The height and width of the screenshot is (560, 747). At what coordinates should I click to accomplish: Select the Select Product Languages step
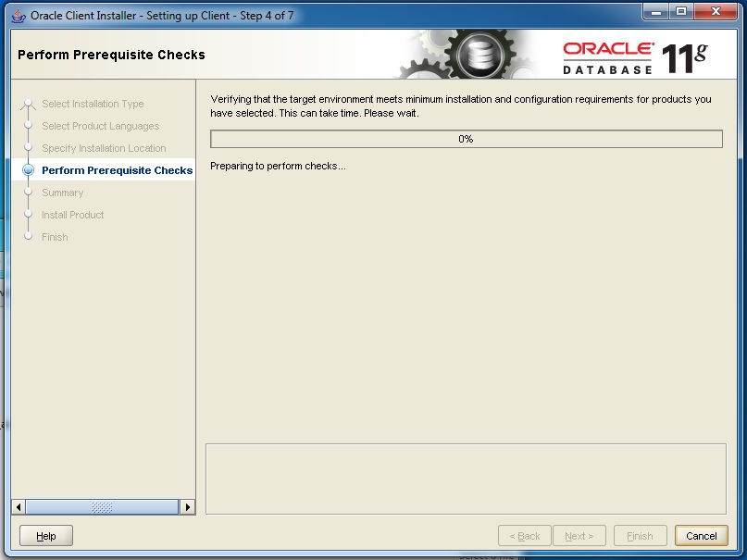101,126
